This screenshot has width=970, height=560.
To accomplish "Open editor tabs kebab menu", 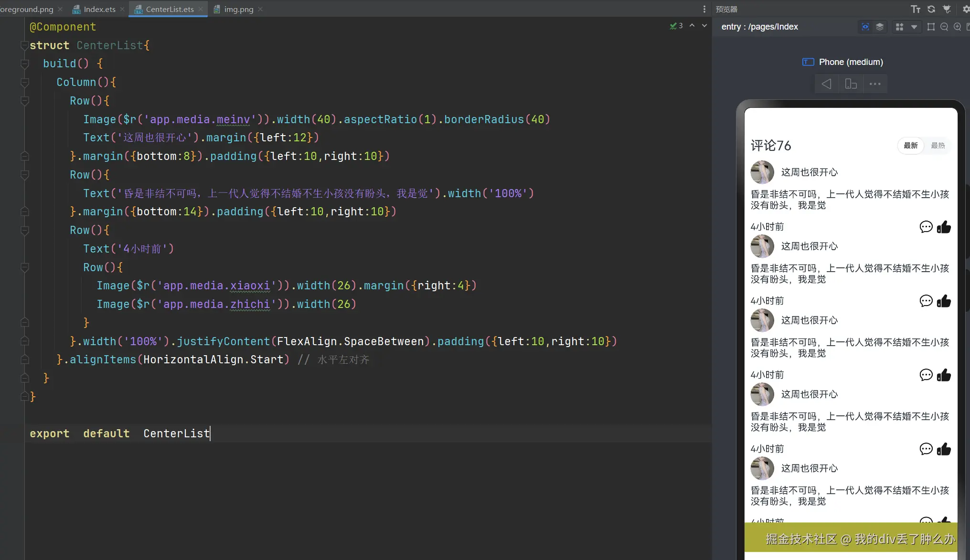I will click(704, 9).
